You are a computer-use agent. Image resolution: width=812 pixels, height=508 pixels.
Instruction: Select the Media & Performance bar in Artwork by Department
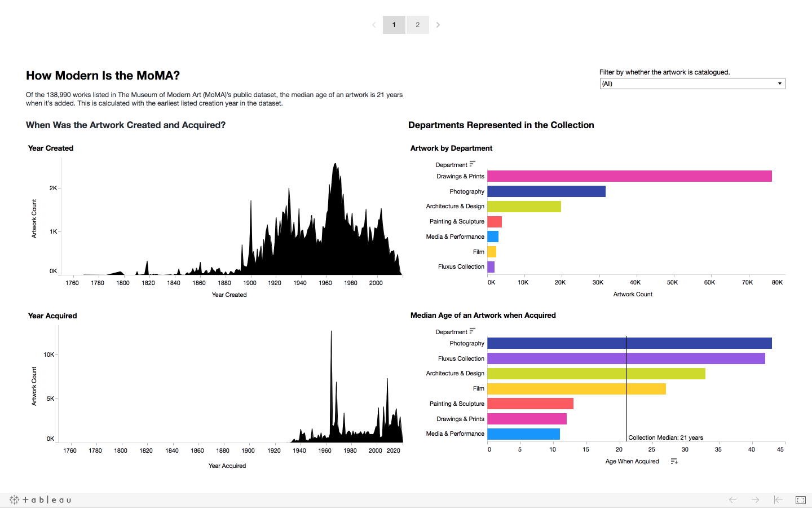coord(493,237)
